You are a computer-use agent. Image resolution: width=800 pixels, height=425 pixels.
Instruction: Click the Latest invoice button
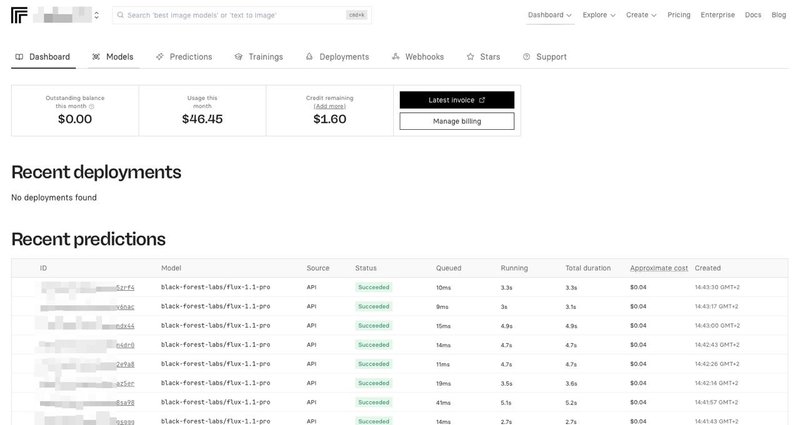pyautogui.click(x=457, y=100)
